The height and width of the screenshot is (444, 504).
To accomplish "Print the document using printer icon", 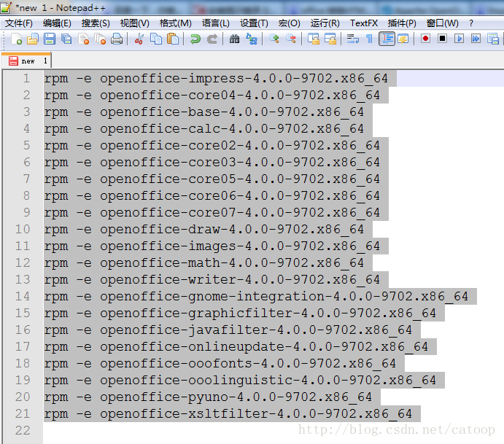I will coord(117,39).
